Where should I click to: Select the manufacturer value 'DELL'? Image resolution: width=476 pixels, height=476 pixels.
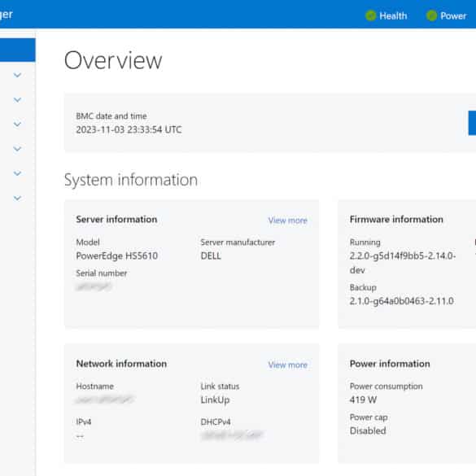point(211,256)
